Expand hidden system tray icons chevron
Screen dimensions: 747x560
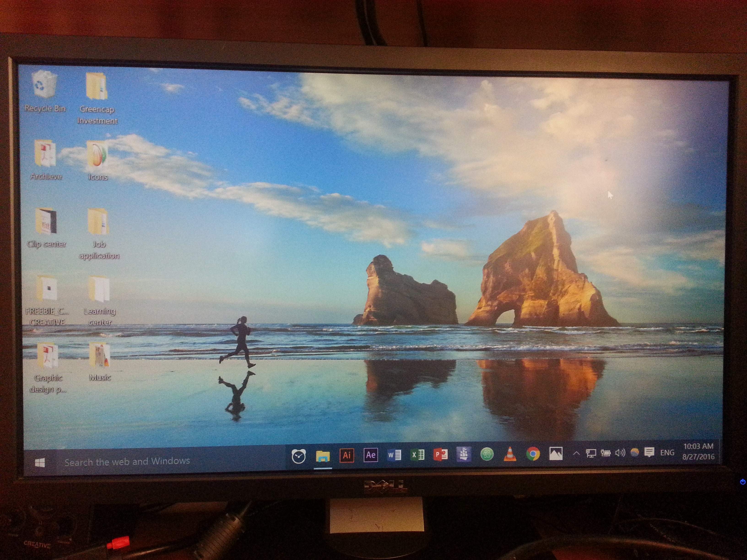[x=576, y=454]
